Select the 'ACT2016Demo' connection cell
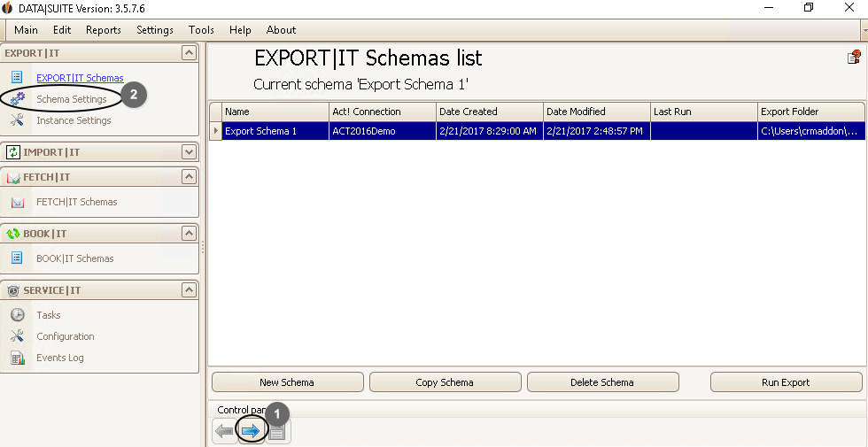 [x=383, y=131]
